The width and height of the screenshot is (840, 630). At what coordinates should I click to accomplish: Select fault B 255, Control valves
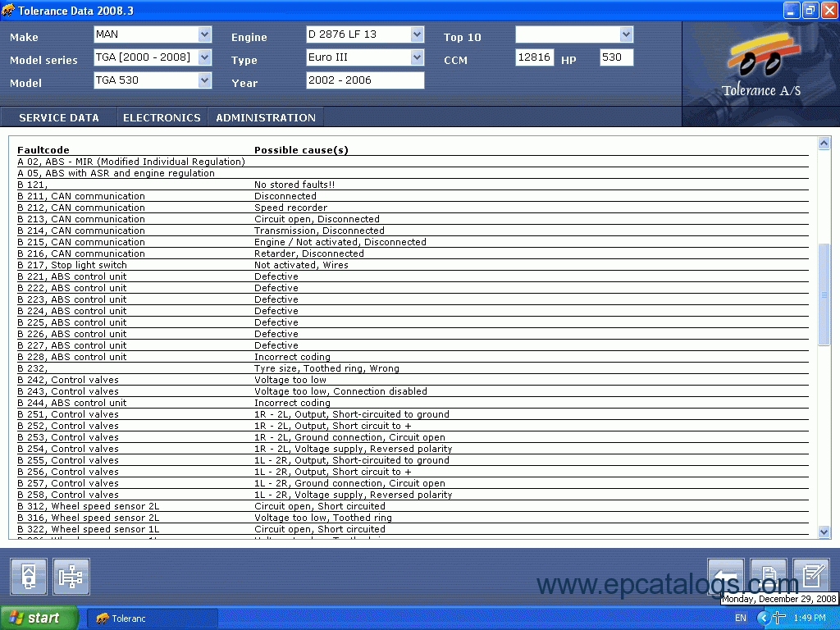coord(413,461)
